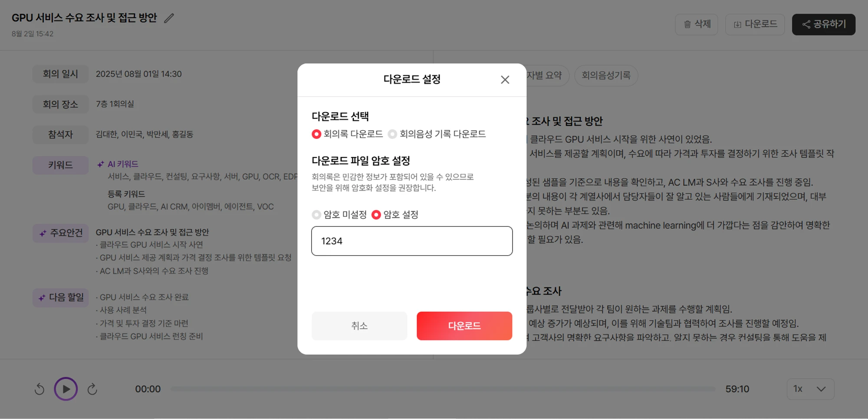Click the red 다운로드 button in dialog
The height and width of the screenshot is (419, 868).
464,326
